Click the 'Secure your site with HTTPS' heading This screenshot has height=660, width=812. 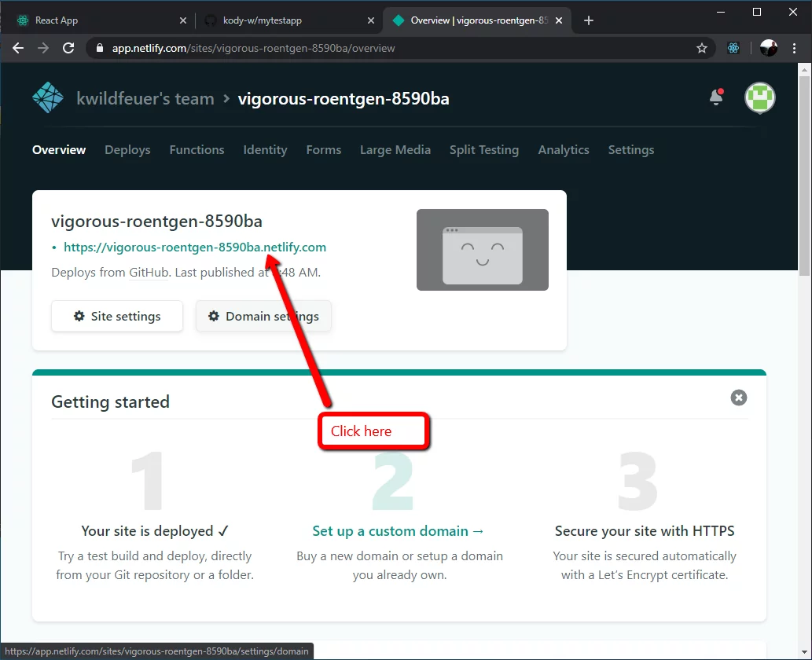645,531
